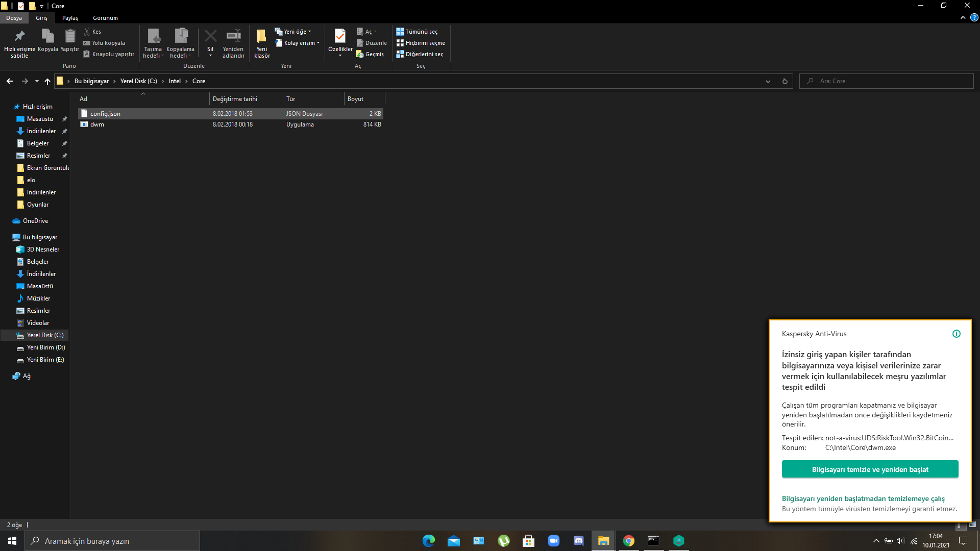Image resolution: width=980 pixels, height=551 pixels.
Task: Click the Yeni klasör folder icon
Action: [x=261, y=36]
